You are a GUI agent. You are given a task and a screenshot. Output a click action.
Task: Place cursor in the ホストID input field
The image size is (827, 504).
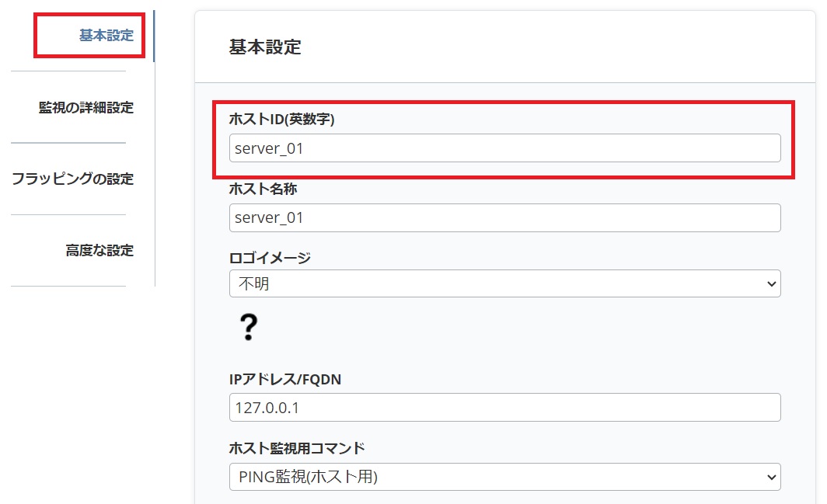click(x=504, y=148)
